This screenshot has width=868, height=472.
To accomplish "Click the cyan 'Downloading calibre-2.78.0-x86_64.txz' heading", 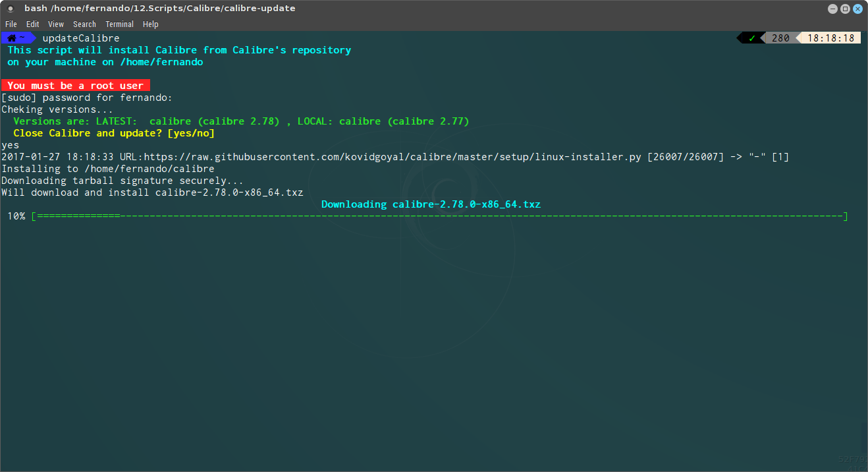I will [x=431, y=204].
